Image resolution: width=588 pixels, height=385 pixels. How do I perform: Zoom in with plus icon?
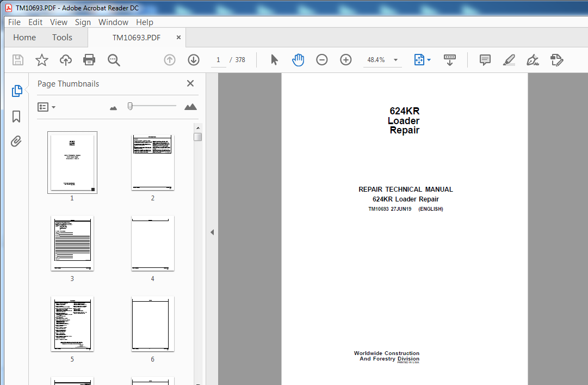pyautogui.click(x=346, y=60)
